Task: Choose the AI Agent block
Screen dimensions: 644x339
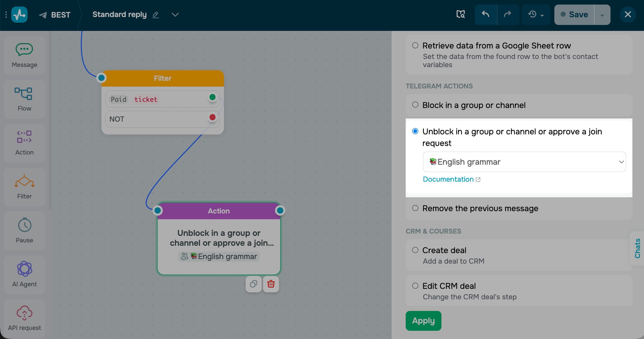Action: click(x=24, y=275)
